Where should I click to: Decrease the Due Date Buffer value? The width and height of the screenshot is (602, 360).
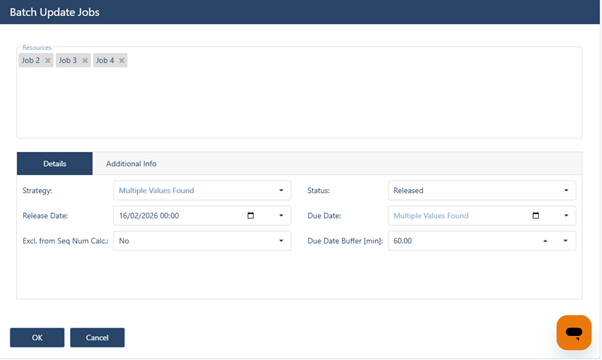pos(566,241)
